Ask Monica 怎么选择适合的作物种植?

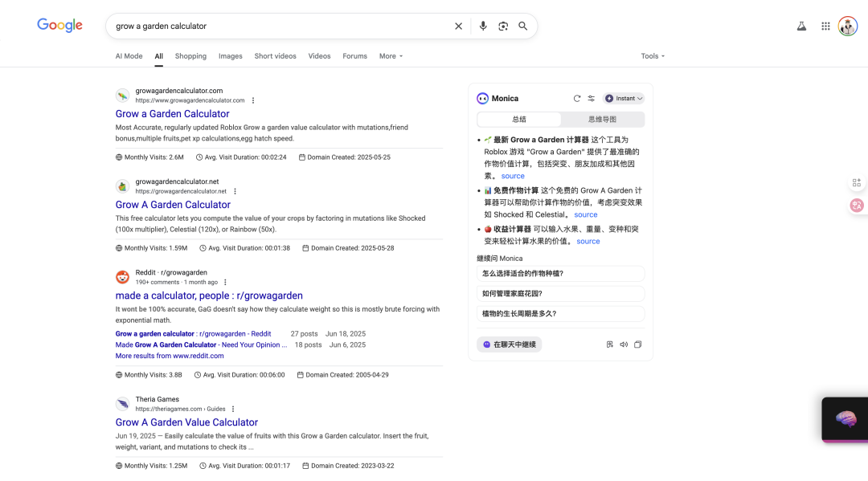click(x=560, y=274)
